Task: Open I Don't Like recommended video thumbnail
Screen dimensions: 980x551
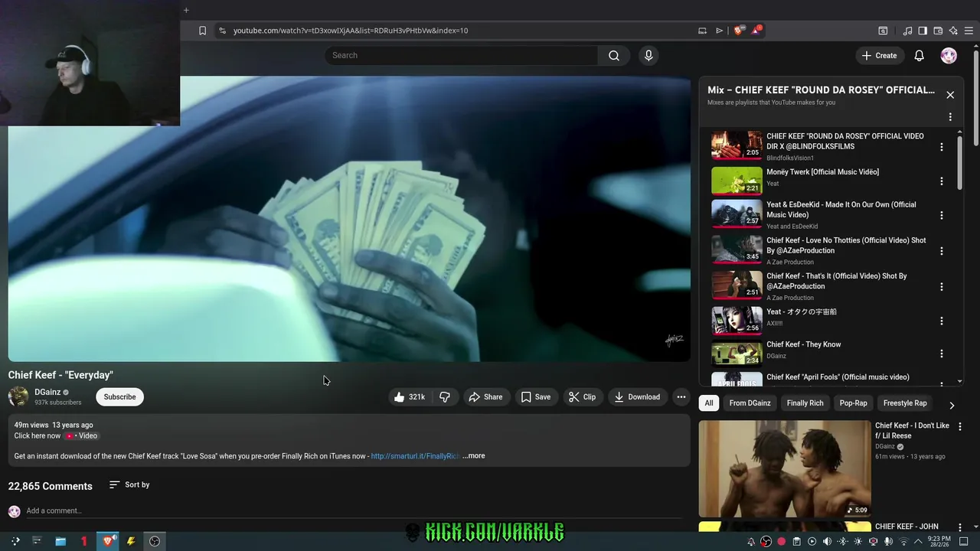Action: click(x=785, y=468)
